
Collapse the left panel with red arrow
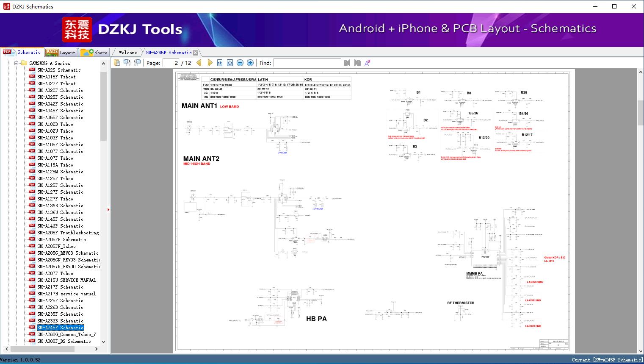click(108, 209)
